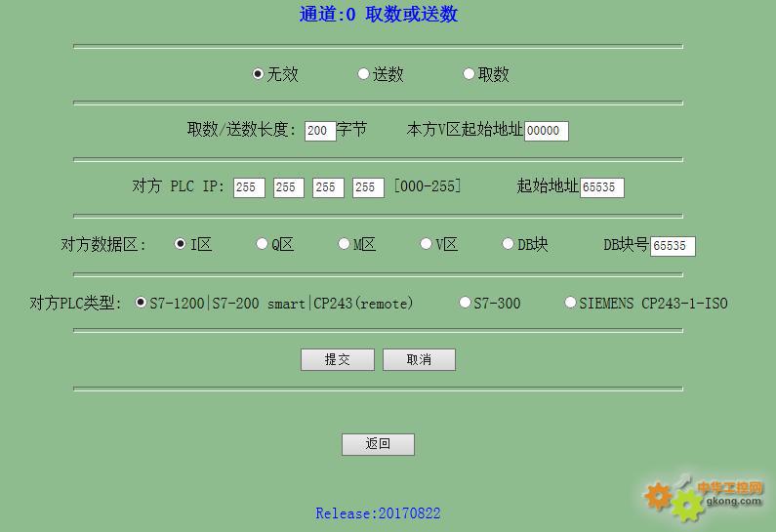Click the 字节 unit label
The image size is (776, 532).
pos(351,130)
